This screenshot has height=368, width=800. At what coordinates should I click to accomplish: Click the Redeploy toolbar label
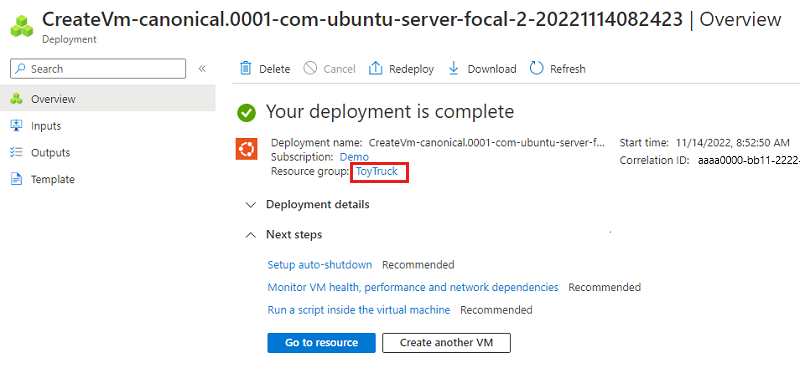pos(411,69)
